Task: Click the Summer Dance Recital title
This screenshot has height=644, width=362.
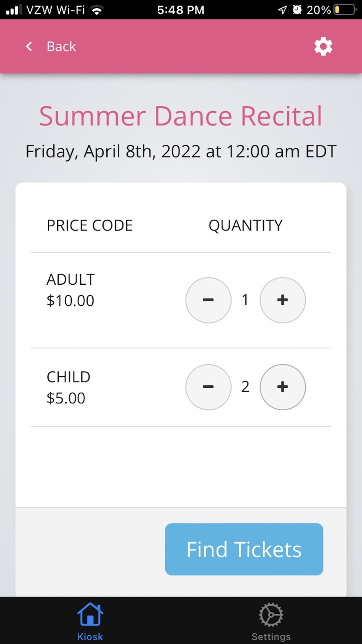Action: pos(181,116)
